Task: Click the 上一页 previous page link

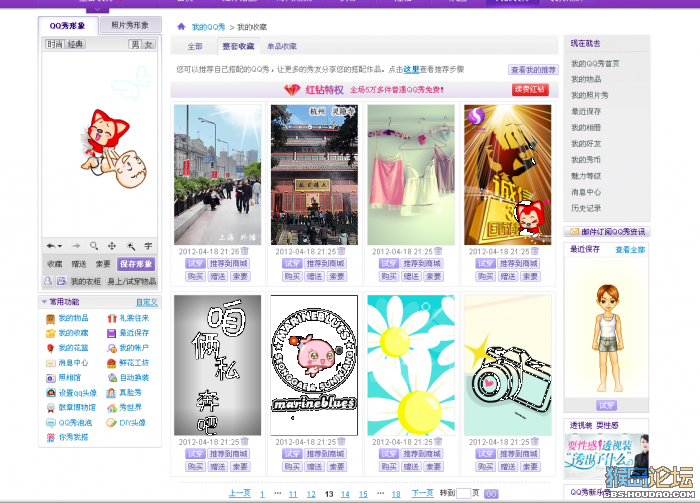Action: coord(240,493)
